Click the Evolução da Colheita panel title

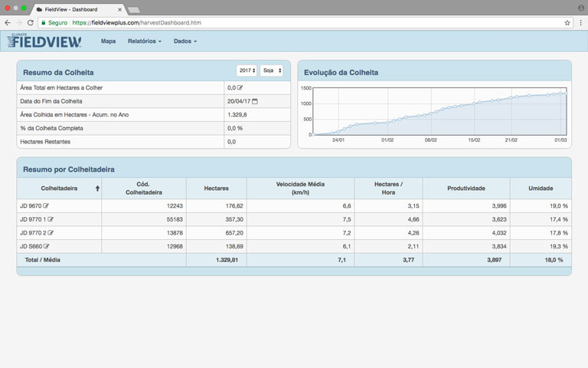(x=341, y=73)
